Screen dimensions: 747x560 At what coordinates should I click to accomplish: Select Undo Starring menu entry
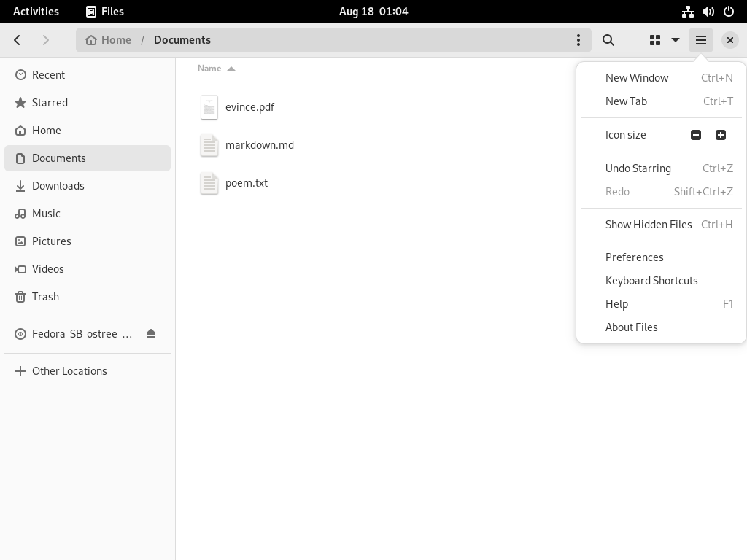tap(661, 168)
